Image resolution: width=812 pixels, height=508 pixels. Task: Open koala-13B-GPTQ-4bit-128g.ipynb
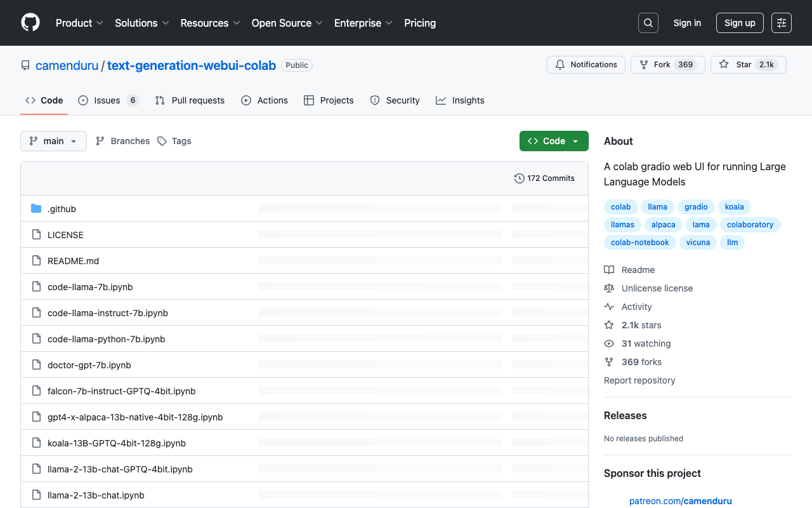pyautogui.click(x=117, y=443)
